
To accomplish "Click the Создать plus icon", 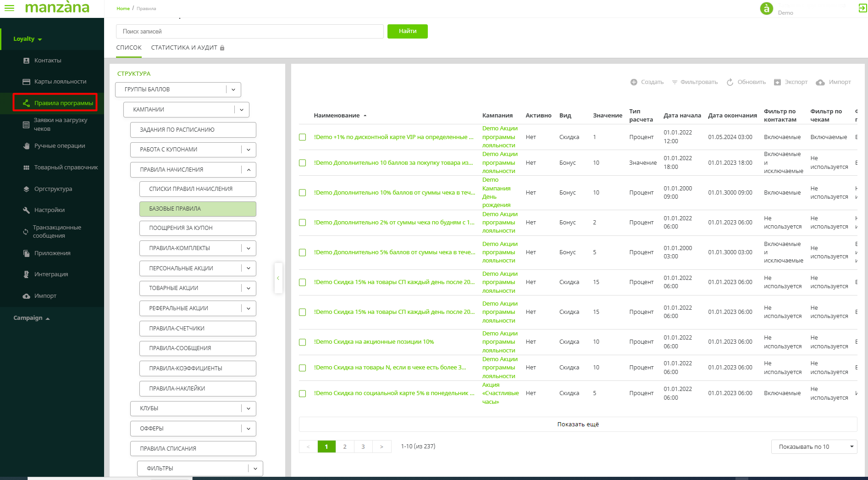I will tap(634, 82).
